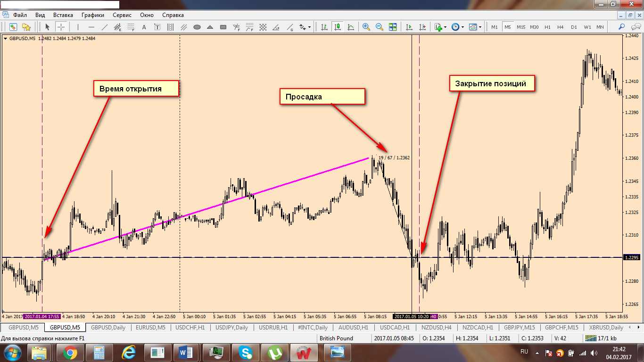Switch chart to line chart display

pyautogui.click(x=351, y=27)
